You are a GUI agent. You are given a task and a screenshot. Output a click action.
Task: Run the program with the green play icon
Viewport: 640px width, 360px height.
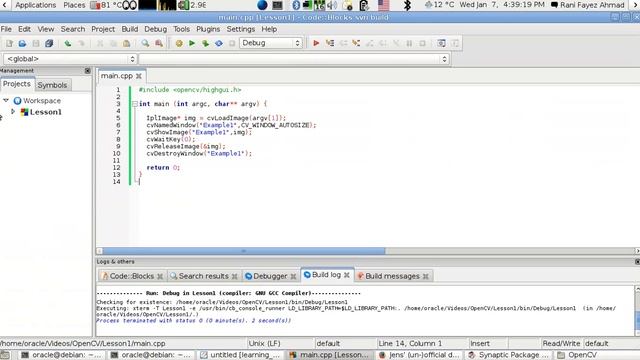(x=192, y=43)
